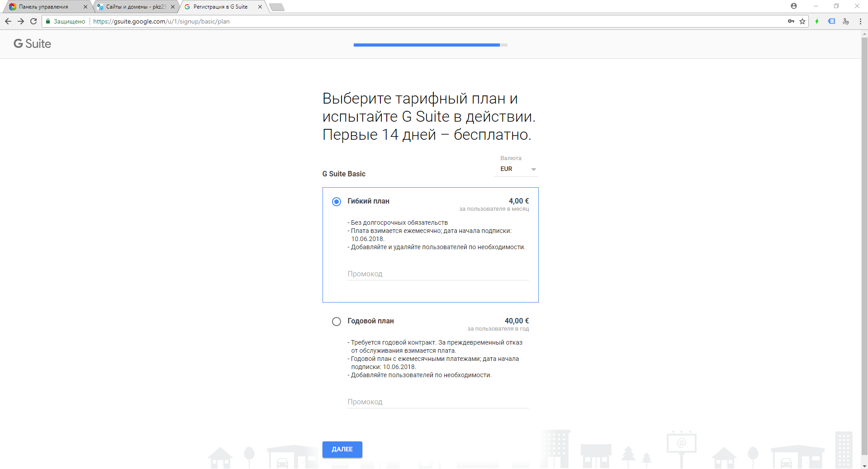Restore down the Chrome window

coord(836,6)
